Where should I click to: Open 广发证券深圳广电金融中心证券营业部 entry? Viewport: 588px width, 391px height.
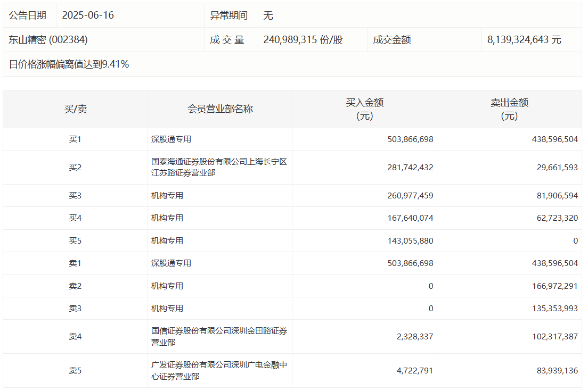(x=219, y=371)
